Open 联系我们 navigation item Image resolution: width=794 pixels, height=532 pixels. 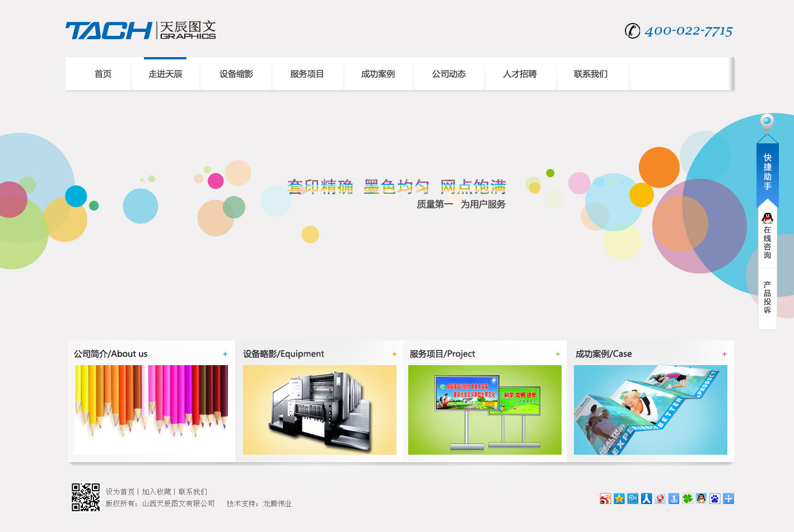click(591, 74)
